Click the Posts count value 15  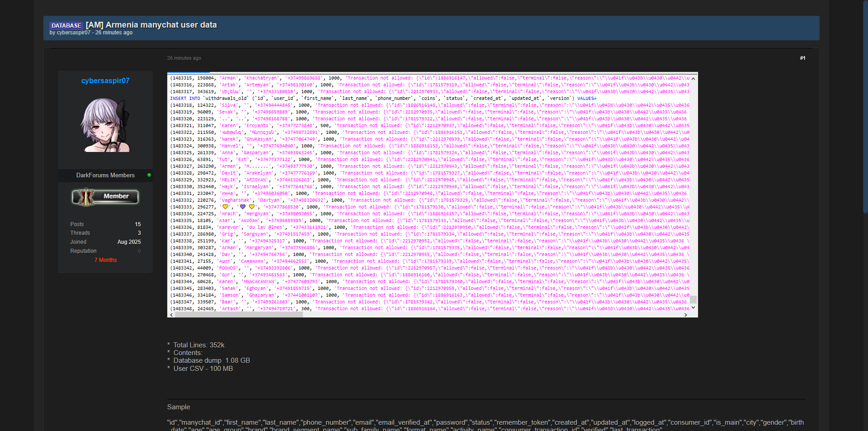coord(138,224)
